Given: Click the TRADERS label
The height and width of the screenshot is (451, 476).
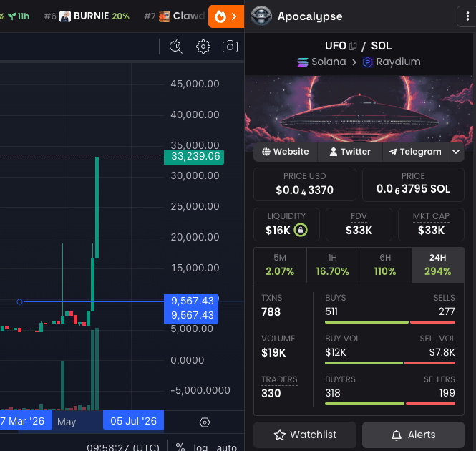Looking at the screenshot, I should pos(279,379).
